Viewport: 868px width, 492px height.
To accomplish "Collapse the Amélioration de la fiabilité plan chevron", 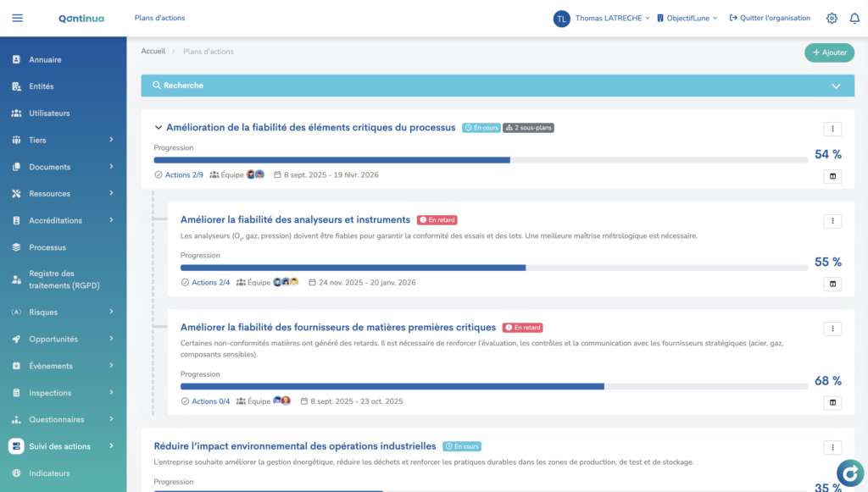I will click(x=159, y=128).
